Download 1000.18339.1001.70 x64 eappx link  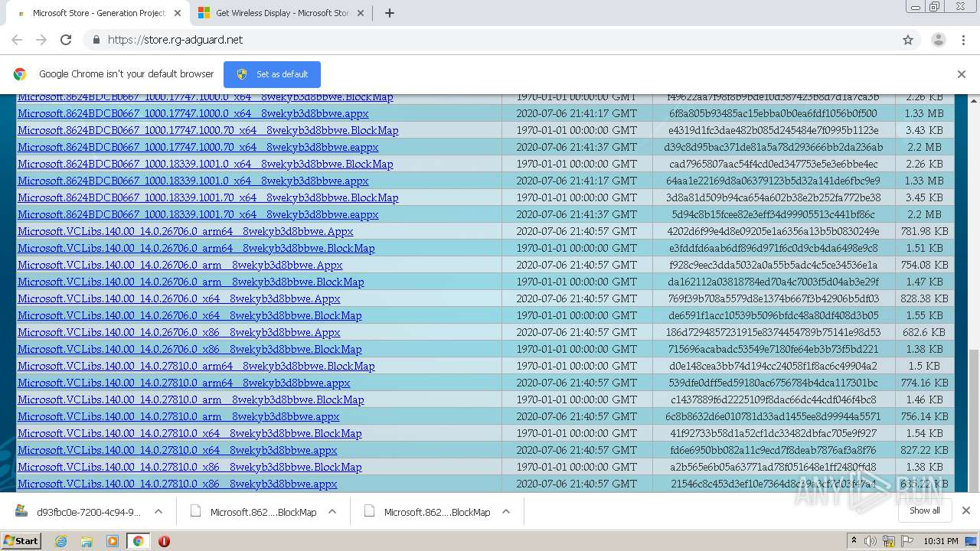tap(198, 215)
